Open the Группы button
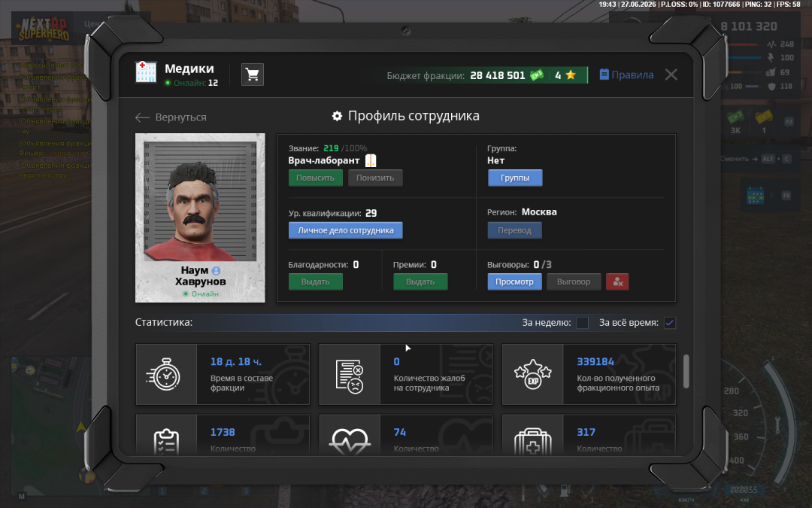The width and height of the screenshot is (812, 508). 515,178
